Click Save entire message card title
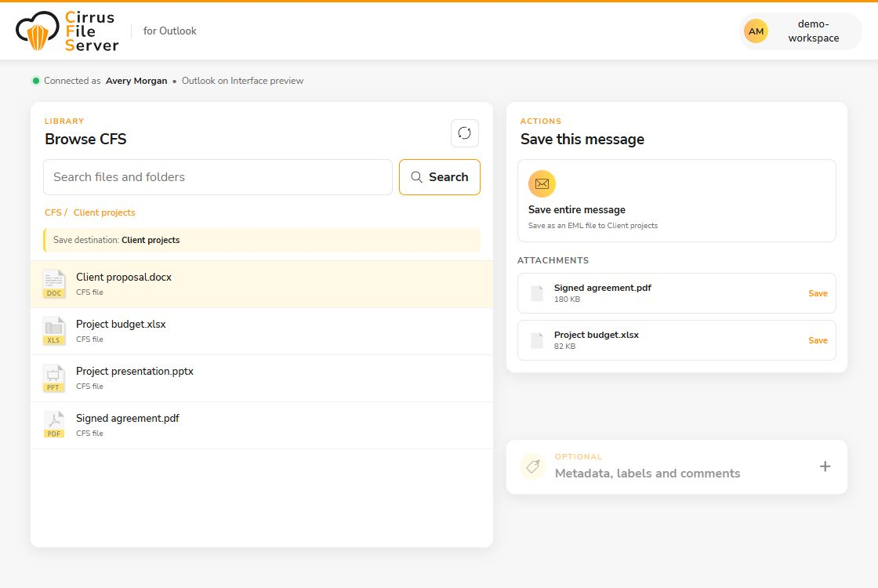878x588 pixels. tap(577, 209)
